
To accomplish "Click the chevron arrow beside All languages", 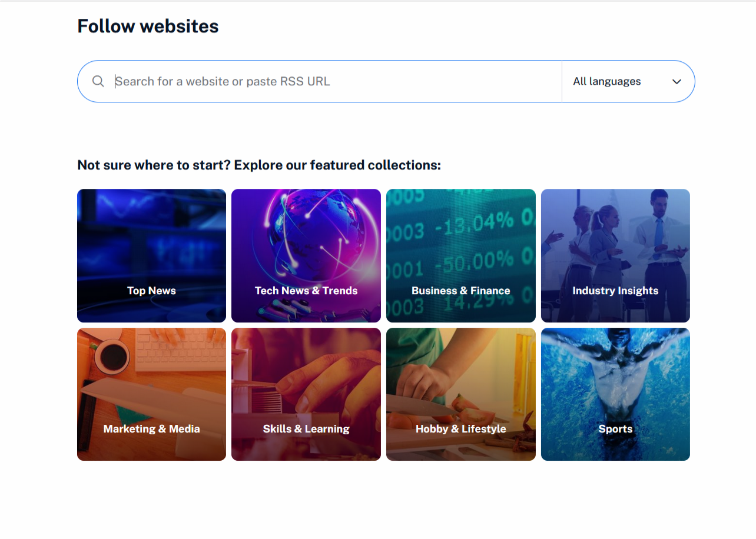I will click(x=677, y=82).
